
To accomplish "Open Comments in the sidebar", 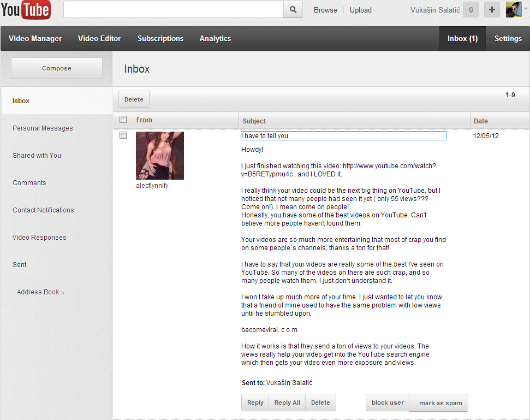I will 29,183.
